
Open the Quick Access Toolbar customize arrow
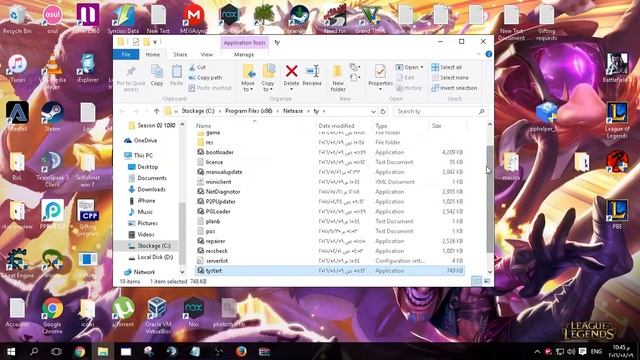click(155, 42)
